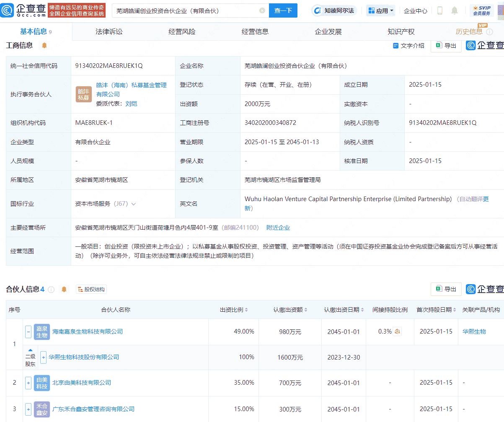
Task: Open 知彼阿尔法 tool
Action: coord(334,10)
